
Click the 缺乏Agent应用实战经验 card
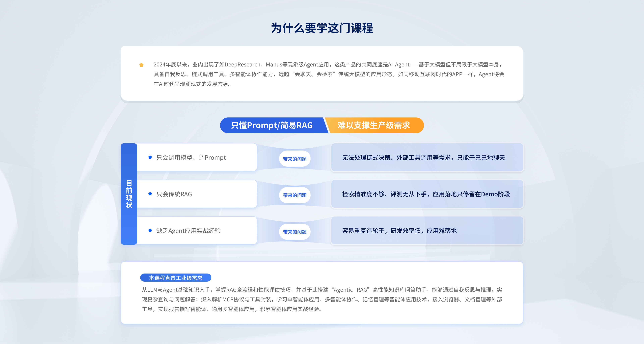point(197,230)
